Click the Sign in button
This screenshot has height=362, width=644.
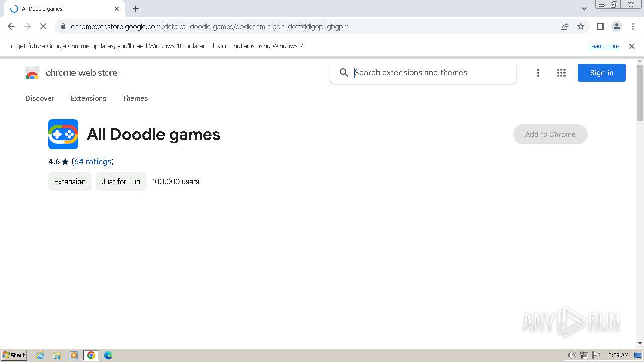pyautogui.click(x=602, y=73)
